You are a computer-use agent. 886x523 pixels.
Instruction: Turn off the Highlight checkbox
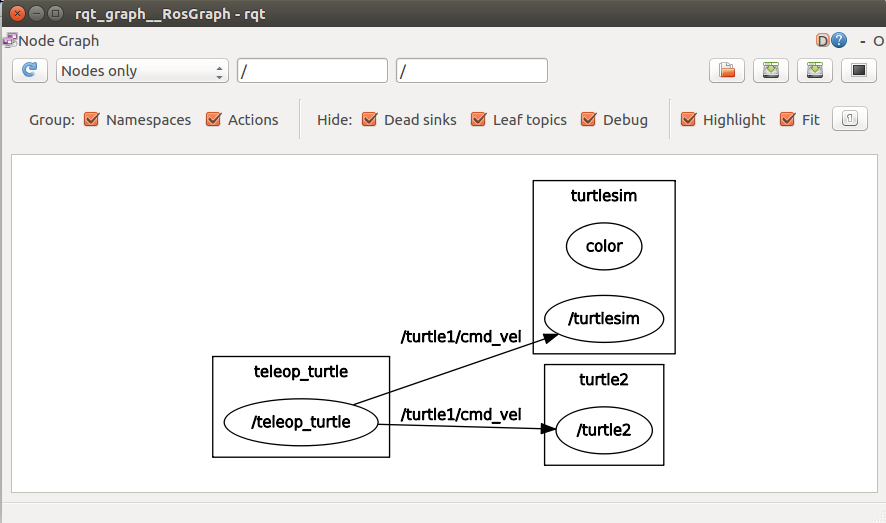(x=688, y=120)
